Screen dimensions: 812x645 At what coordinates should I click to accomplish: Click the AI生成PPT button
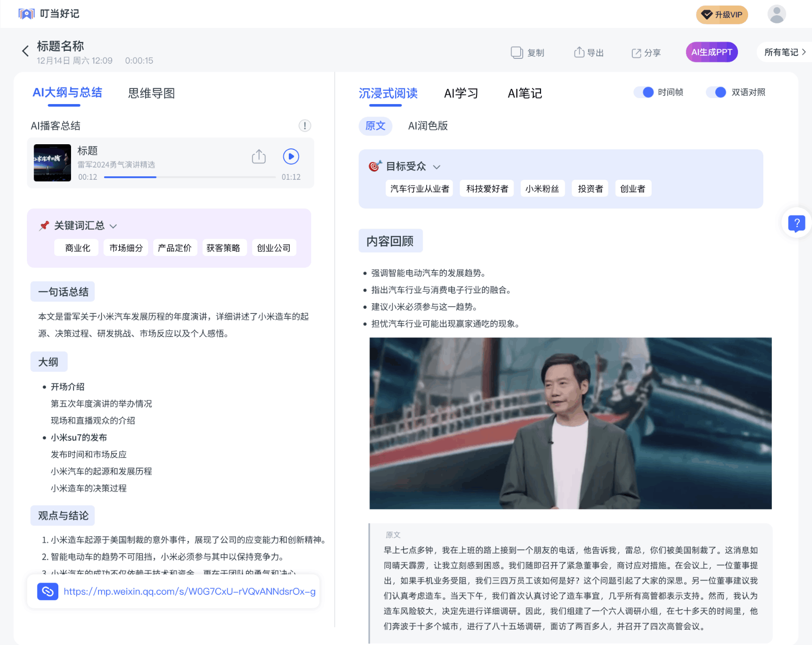click(x=712, y=52)
